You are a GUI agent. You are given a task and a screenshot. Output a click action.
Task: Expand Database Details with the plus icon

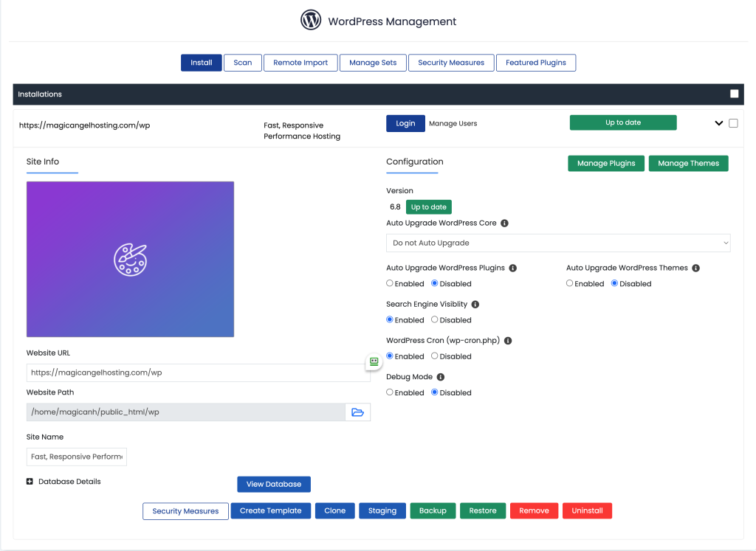(30, 482)
